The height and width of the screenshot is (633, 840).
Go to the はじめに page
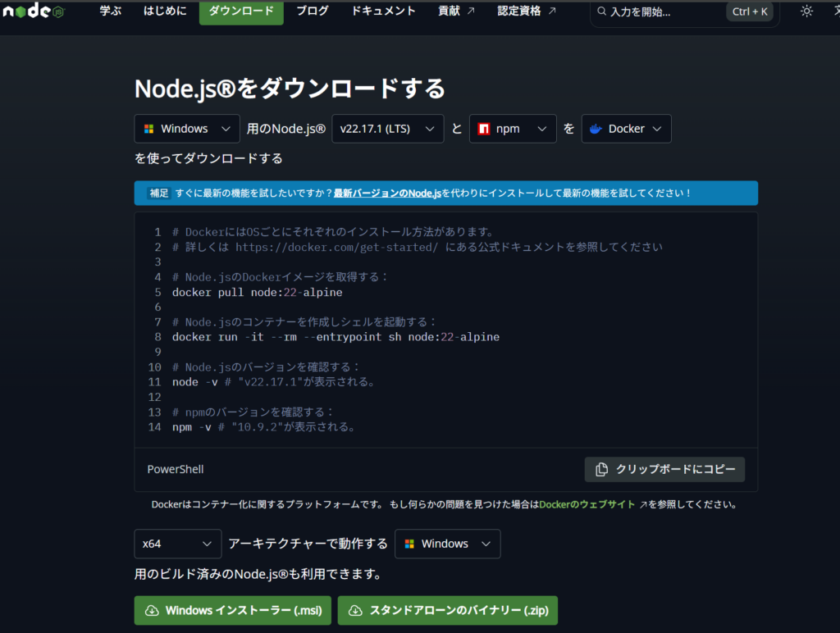pos(165,11)
